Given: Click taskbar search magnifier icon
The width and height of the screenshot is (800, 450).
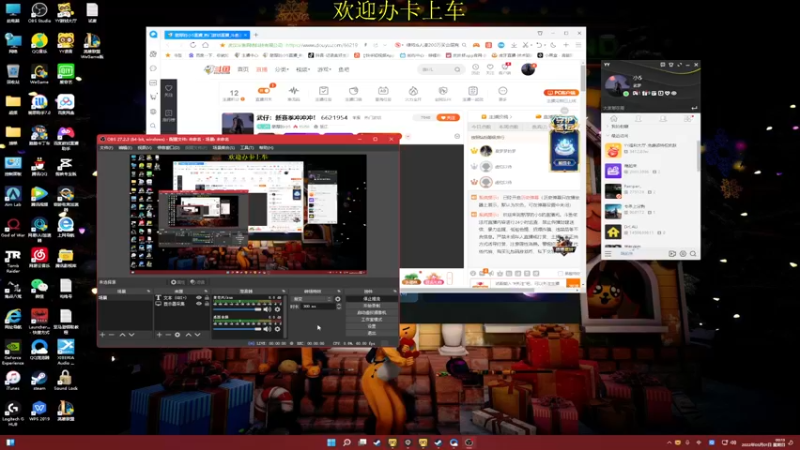Looking at the screenshot, I should tap(346, 442).
